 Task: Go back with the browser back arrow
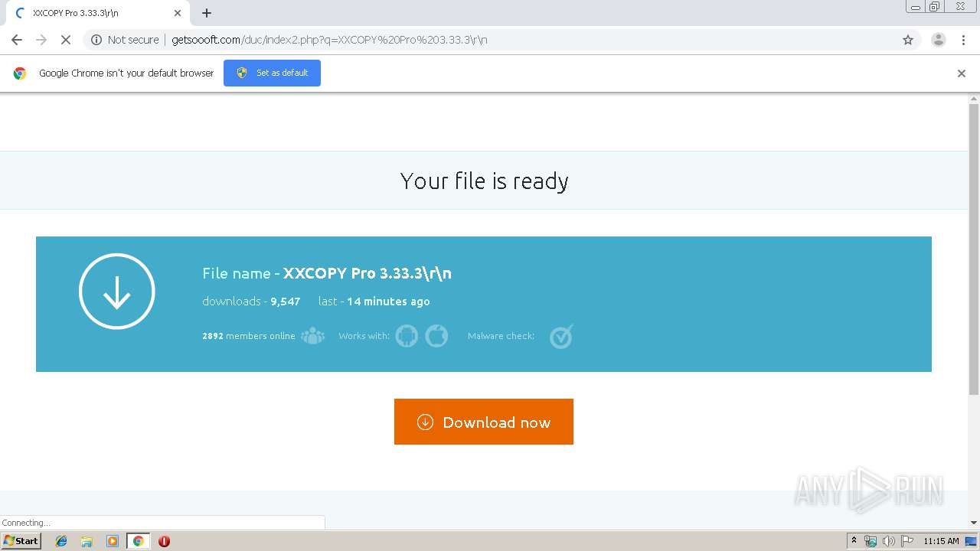click(17, 40)
